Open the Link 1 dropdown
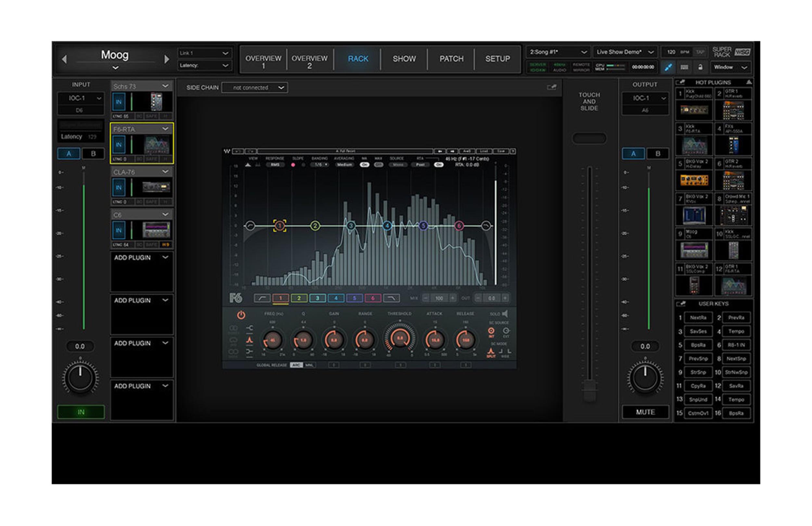Screen dimensions: 812x526 (x=204, y=53)
